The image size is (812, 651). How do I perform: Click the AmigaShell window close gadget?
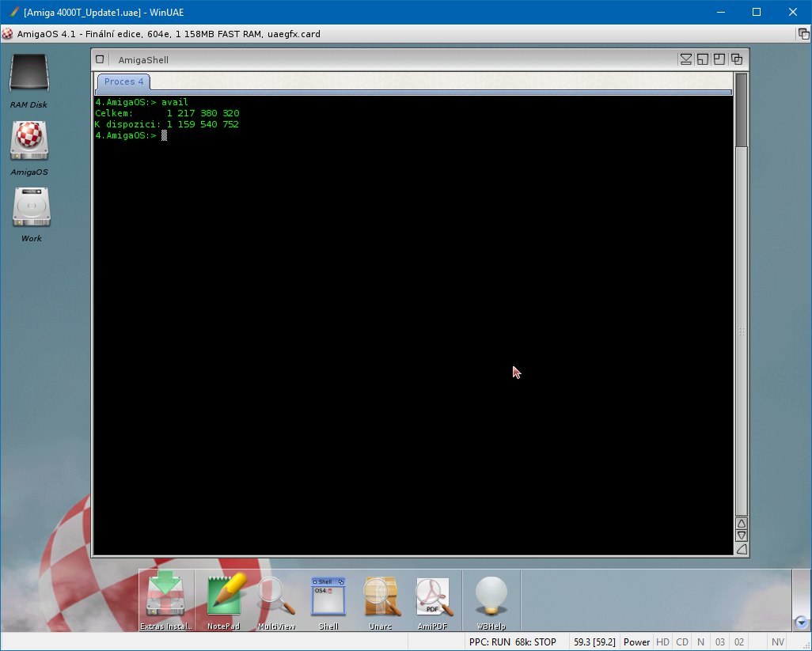[100, 59]
